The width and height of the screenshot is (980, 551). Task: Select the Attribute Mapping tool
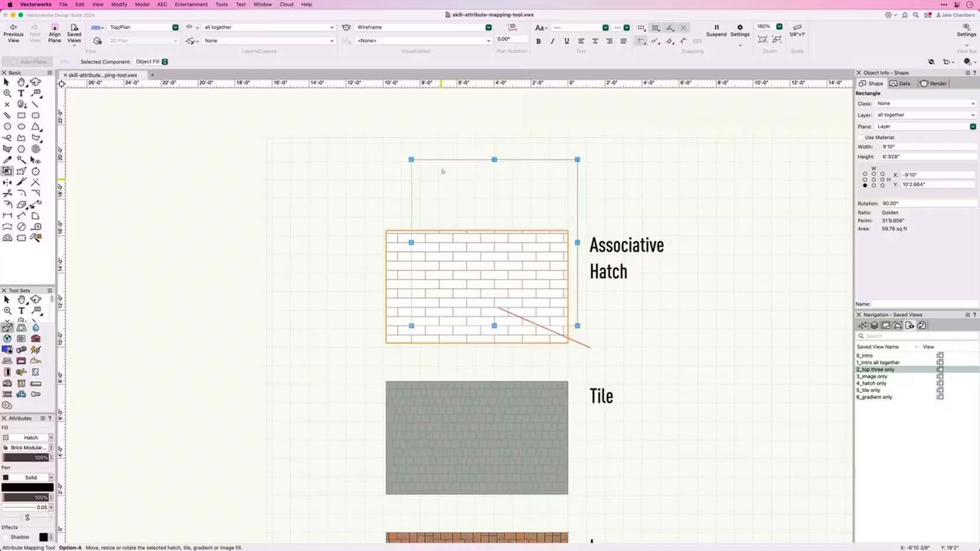tap(7, 171)
